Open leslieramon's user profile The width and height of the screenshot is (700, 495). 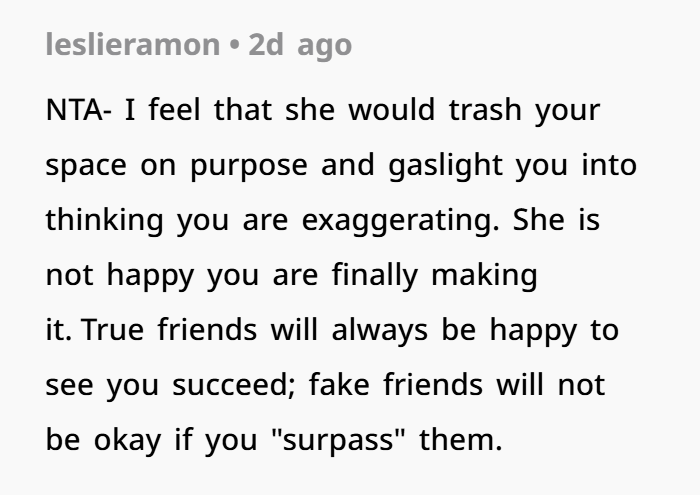pyautogui.click(x=133, y=45)
